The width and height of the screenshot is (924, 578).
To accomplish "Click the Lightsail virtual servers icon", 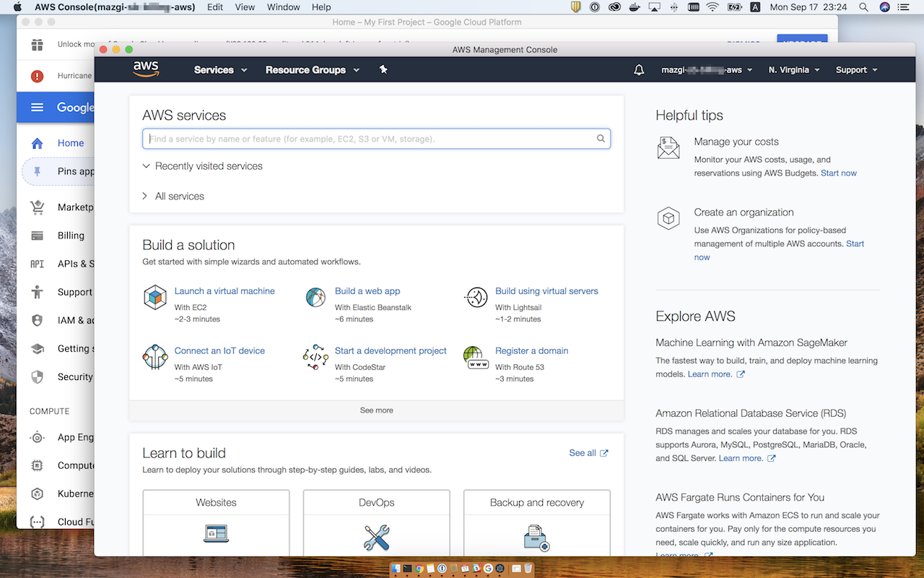I will click(476, 298).
